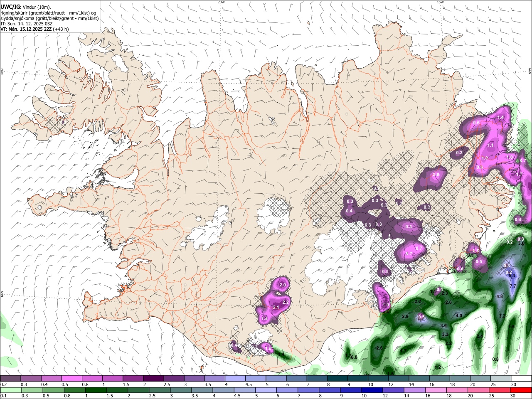Click the 3.2 rain value on the map
Image resolution: width=532 pixels, height=399 pixels.
502,316
